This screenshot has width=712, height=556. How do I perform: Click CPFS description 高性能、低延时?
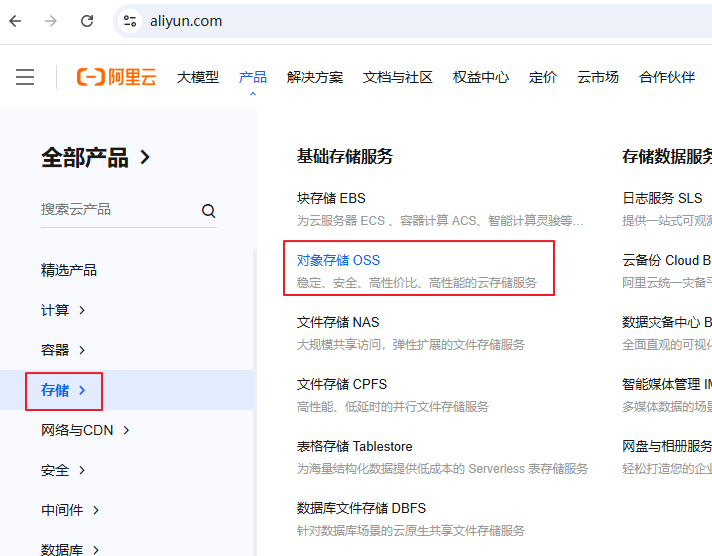click(x=393, y=407)
